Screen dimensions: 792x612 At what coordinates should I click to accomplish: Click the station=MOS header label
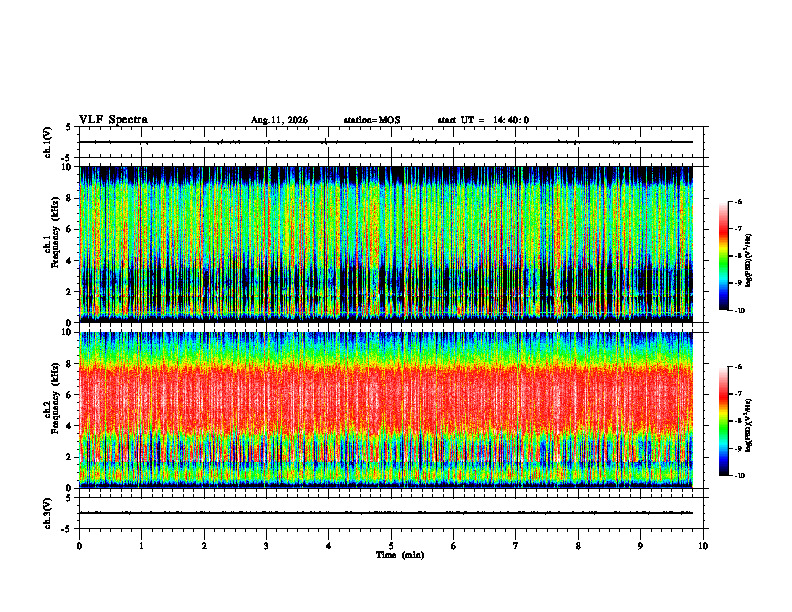tap(372, 120)
